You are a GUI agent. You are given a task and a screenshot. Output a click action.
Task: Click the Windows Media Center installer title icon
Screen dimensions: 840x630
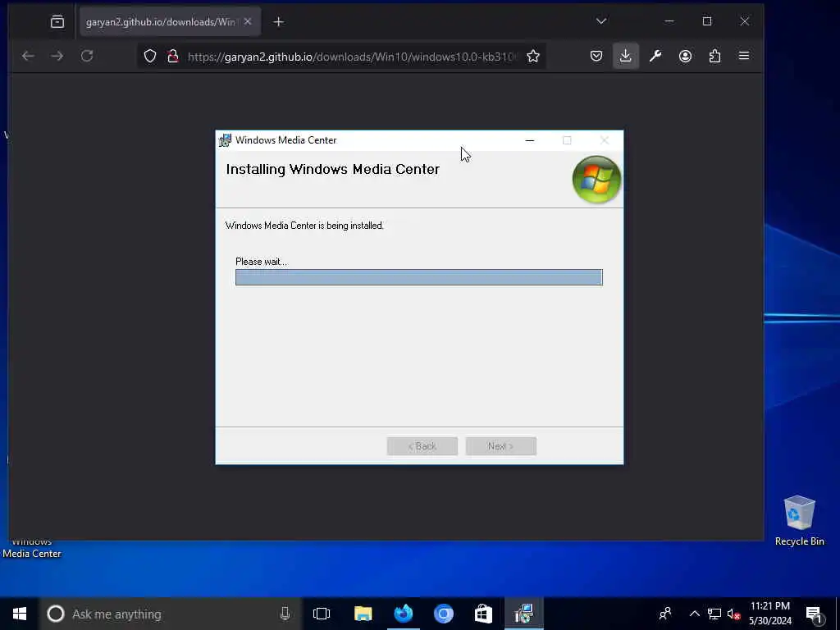click(225, 140)
